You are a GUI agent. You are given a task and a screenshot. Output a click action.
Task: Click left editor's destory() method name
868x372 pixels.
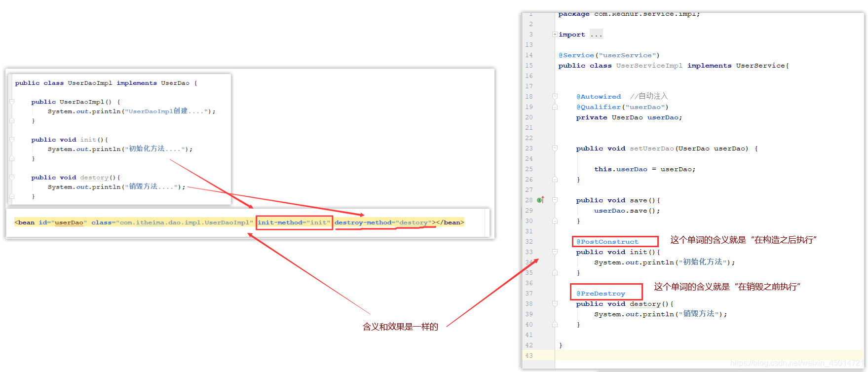click(x=94, y=178)
